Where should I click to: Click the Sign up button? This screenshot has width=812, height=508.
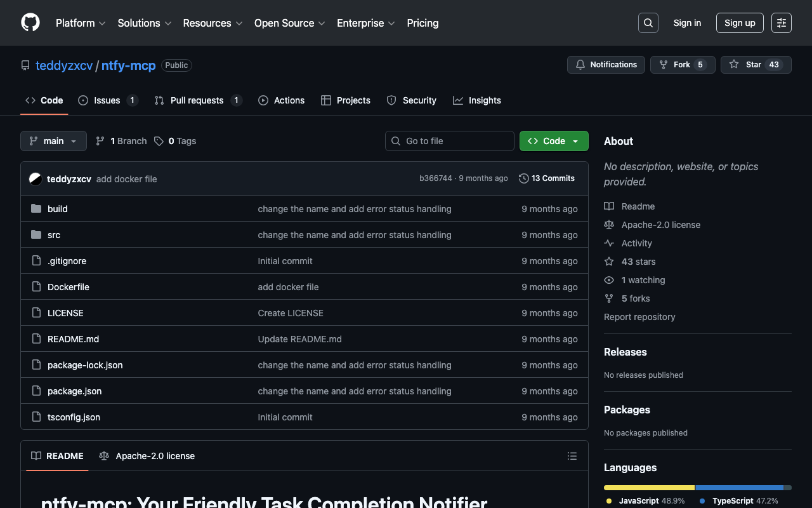pyautogui.click(x=740, y=23)
